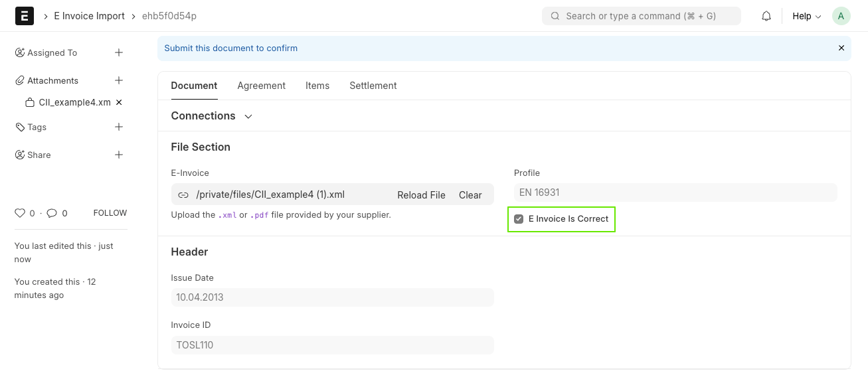Expand the Connections section
Screen dimensions: 868x381
(x=211, y=115)
